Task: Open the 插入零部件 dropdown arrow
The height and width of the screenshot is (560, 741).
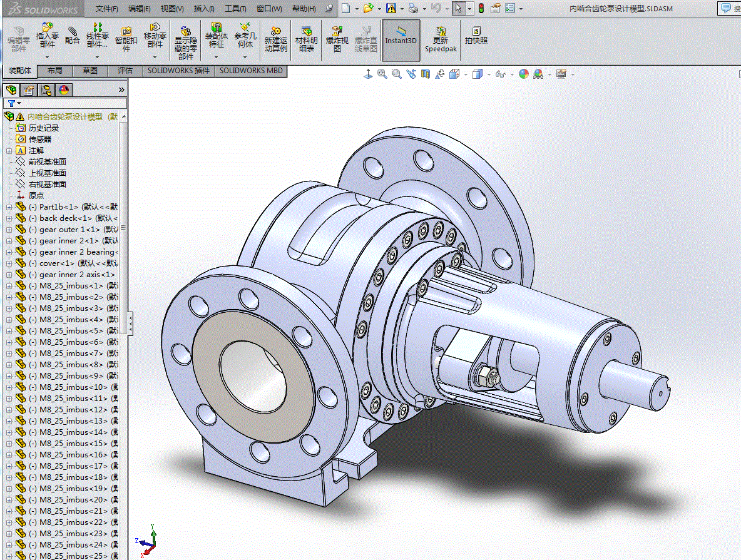Action: pyautogui.click(x=47, y=57)
